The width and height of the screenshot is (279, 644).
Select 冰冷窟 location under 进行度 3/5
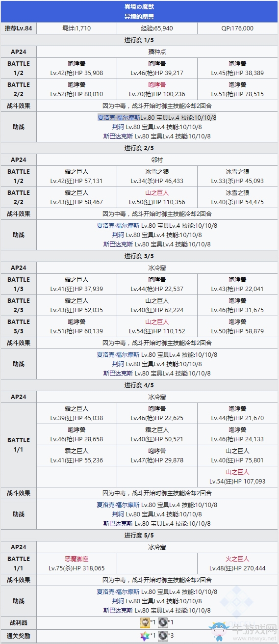pyautogui.click(x=157, y=267)
